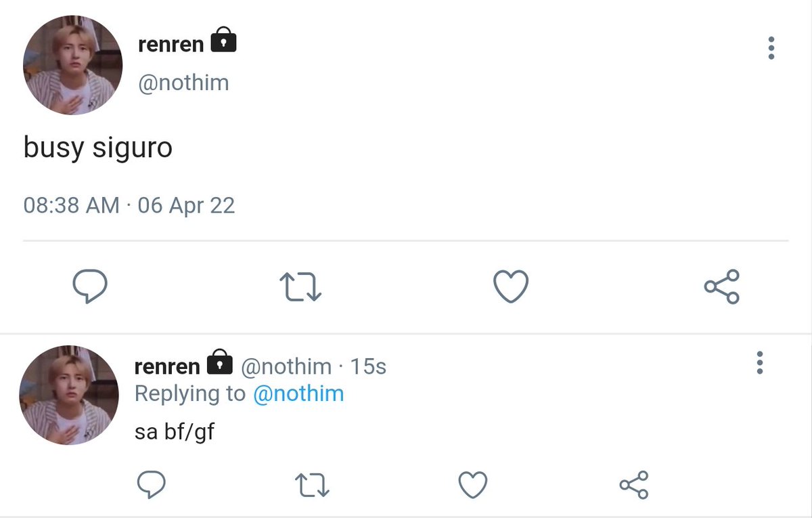Reply to the "busy siguro" tweet
The height and width of the screenshot is (518, 812).
[89, 288]
